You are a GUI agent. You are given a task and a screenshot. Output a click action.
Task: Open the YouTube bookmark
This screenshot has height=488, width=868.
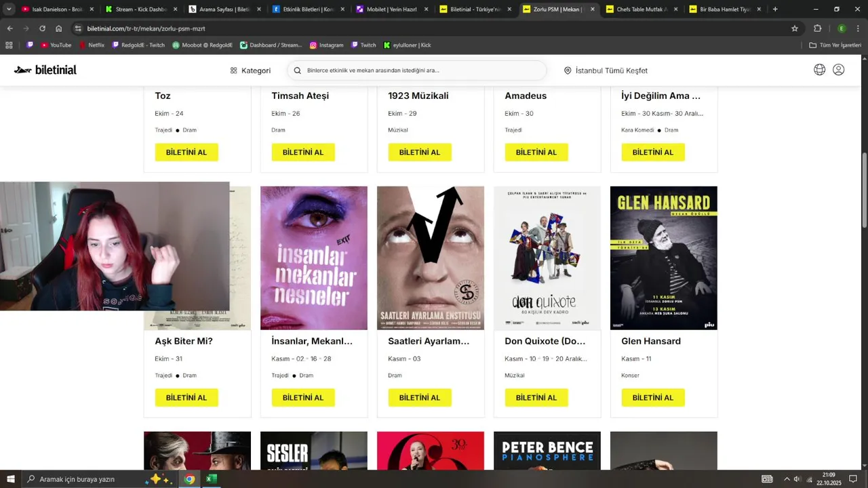(x=56, y=45)
